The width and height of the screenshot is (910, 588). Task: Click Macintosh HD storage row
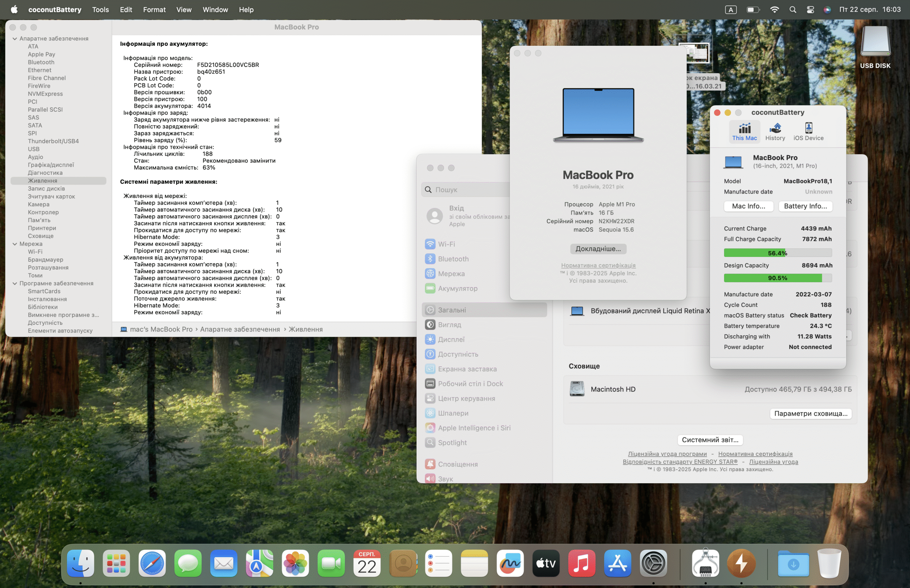[710, 389]
